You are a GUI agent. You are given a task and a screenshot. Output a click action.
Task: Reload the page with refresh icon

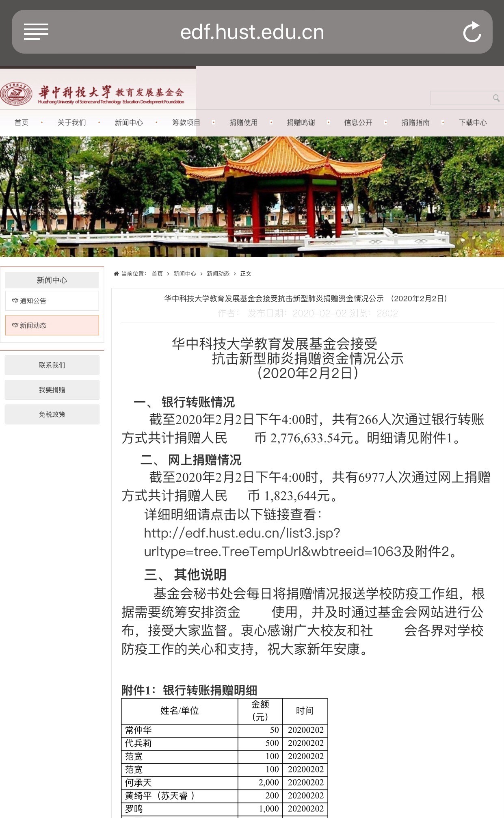[472, 32]
